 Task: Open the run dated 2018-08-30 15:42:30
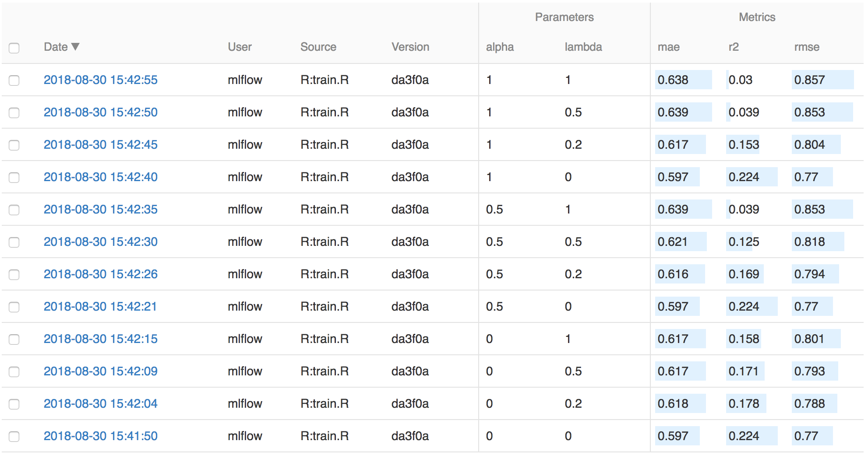100,241
